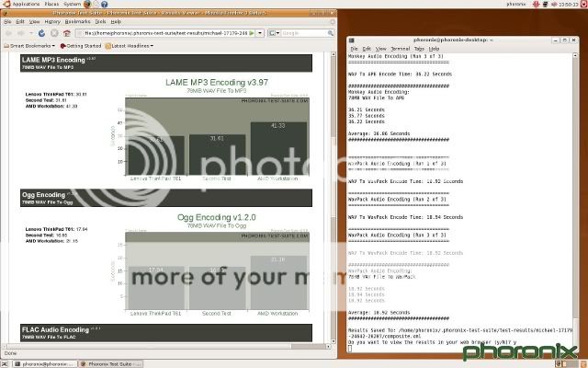Screen dimensions: 588x368
Task: Click the volume tray icon
Action: point(554,4)
